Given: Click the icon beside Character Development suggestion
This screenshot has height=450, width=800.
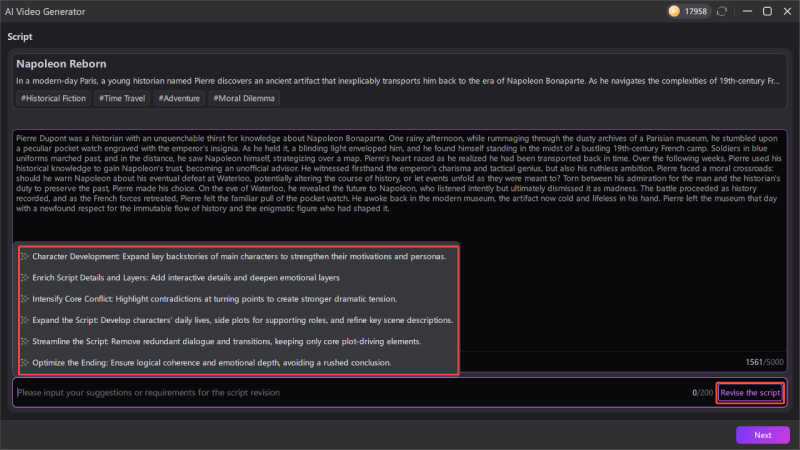Looking at the screenshot, I should (x=25, y=257).
